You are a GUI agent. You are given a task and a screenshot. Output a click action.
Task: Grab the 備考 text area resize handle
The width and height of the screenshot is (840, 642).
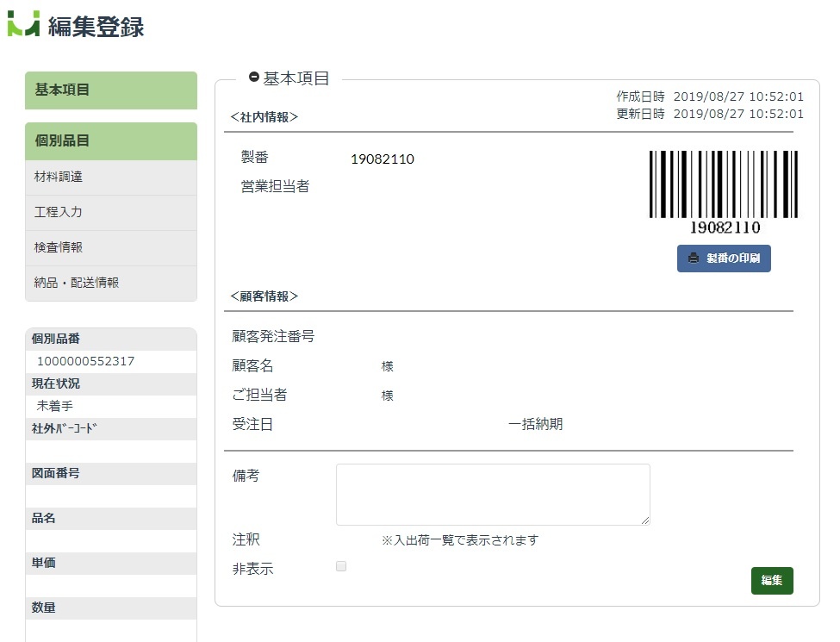(645, 520)
